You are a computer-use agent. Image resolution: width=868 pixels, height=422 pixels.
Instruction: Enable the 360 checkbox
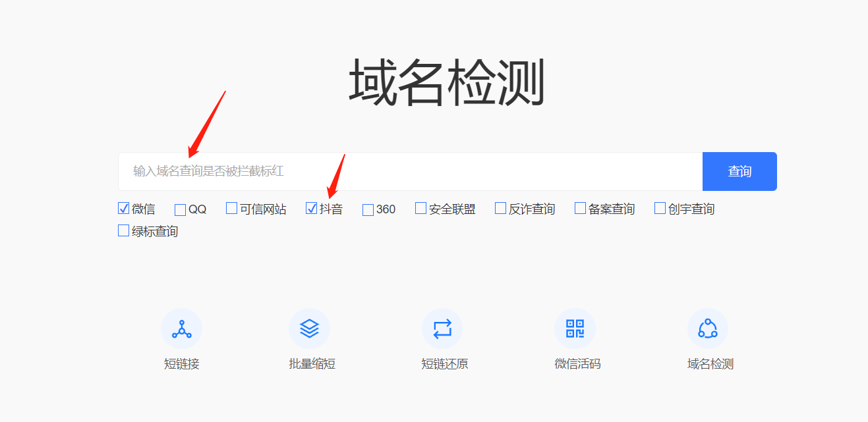368,210
